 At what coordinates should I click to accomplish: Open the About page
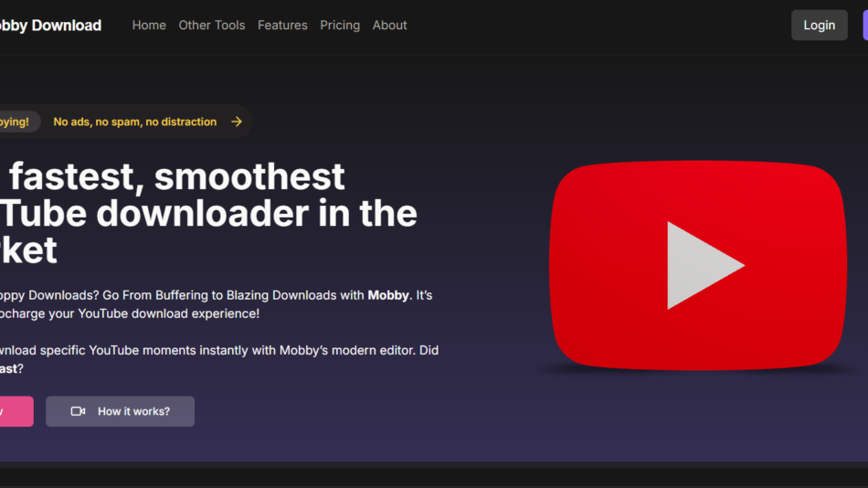click(390, 26)
